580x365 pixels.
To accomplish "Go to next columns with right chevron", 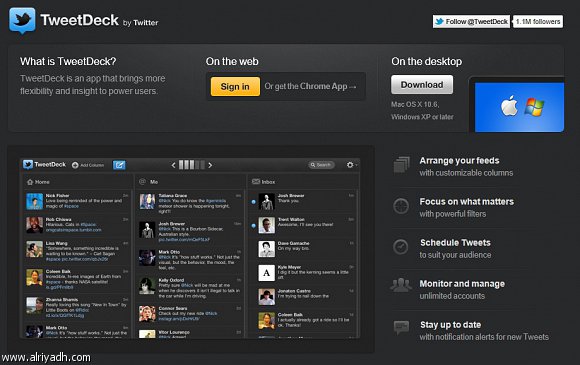I will point(210,165).
